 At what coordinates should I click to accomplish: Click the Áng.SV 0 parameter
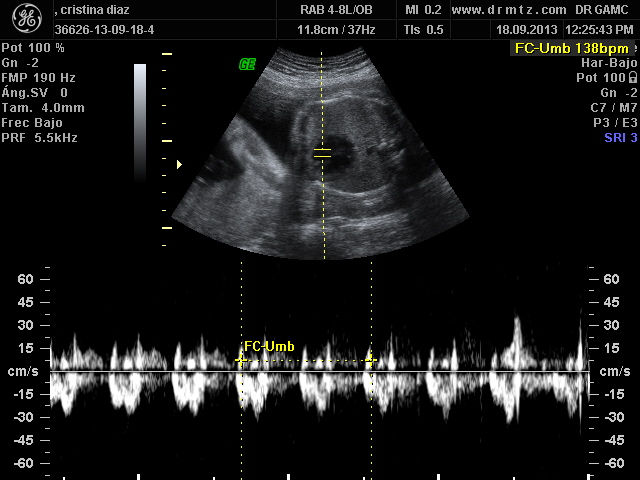click(x=34, y=93)
